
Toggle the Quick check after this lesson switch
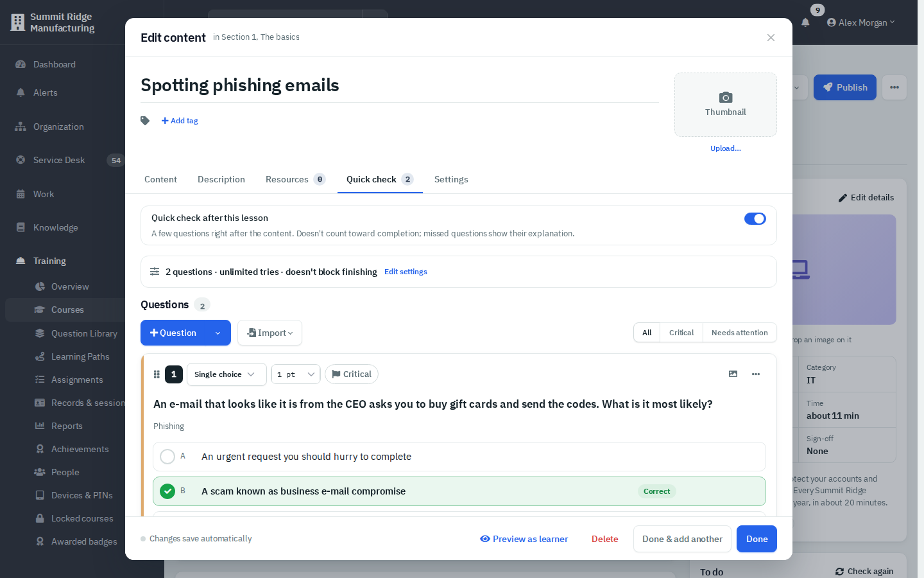(755, 219)
